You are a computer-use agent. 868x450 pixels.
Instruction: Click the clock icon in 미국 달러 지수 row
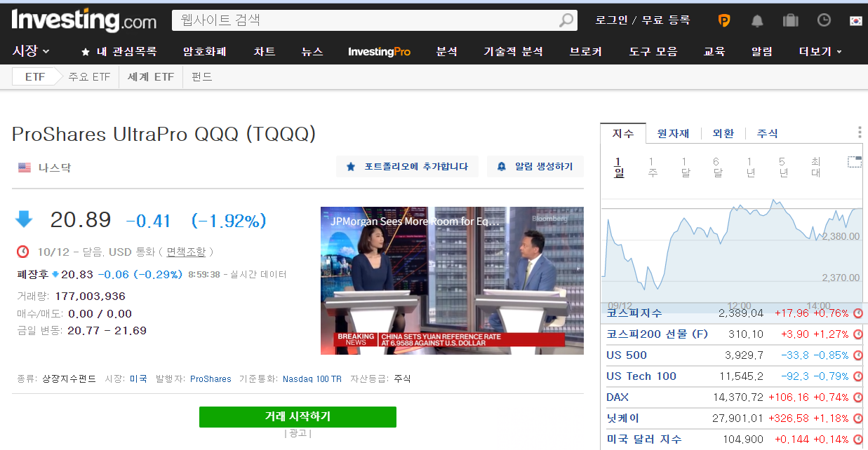tap(858, 439)
